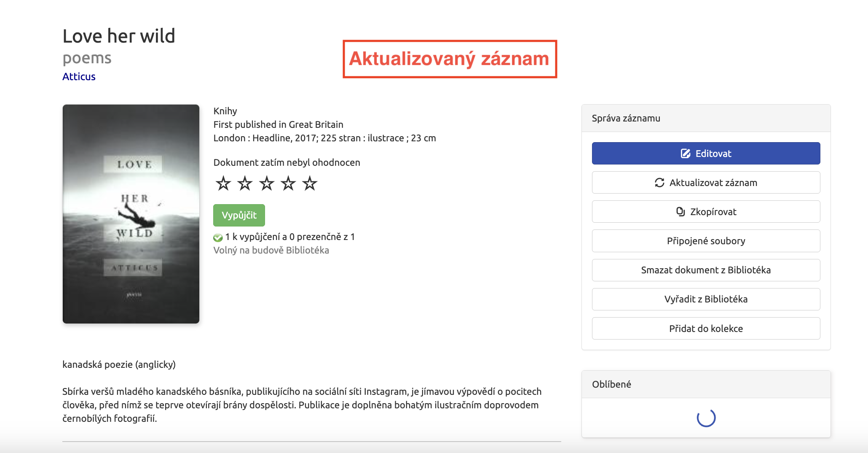This screenshot has height=453, width=868.
Task: Click the green availability checkmark icon
Action: (x=218, y=237)
